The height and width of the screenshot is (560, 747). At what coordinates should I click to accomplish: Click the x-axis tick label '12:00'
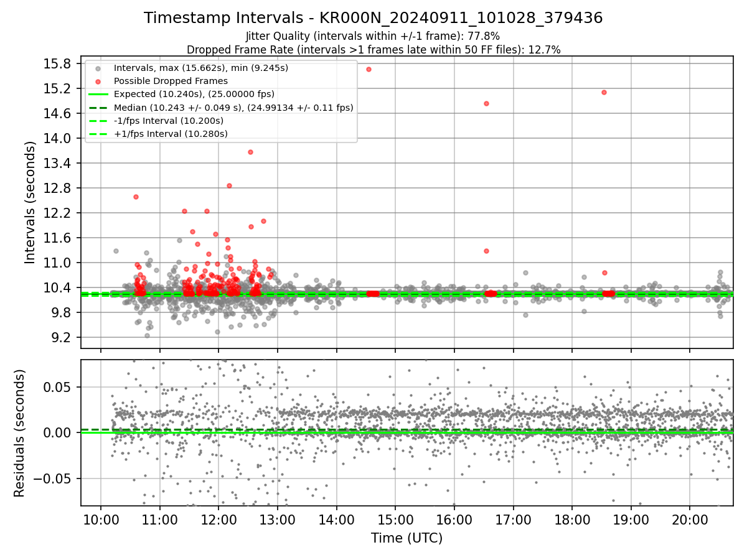tap(218, 520)
